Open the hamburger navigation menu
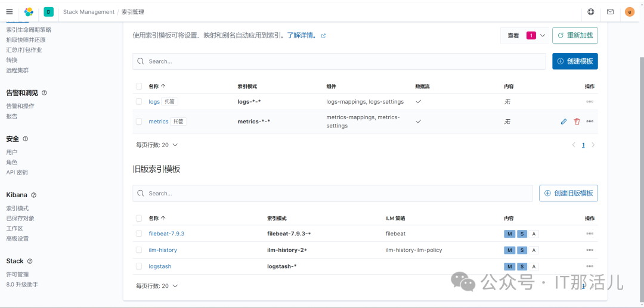This screenshot has width=644, height=308. point(10,12)
